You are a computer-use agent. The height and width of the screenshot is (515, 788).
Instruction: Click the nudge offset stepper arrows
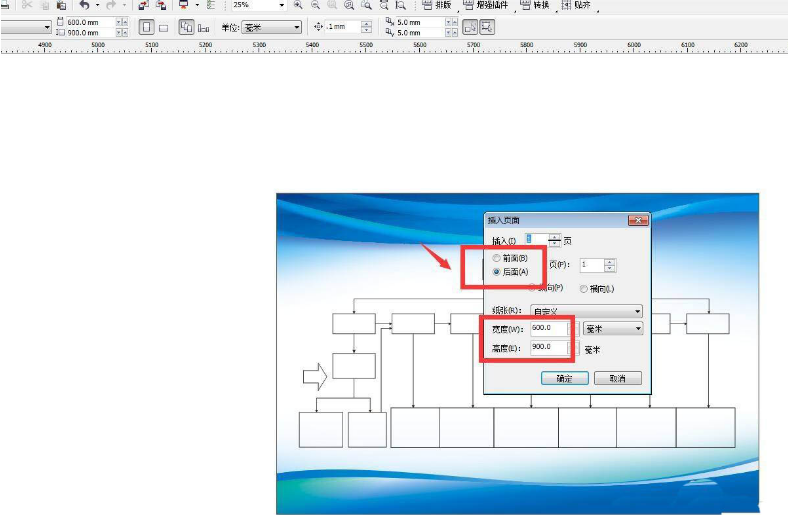tap(367, 27)
